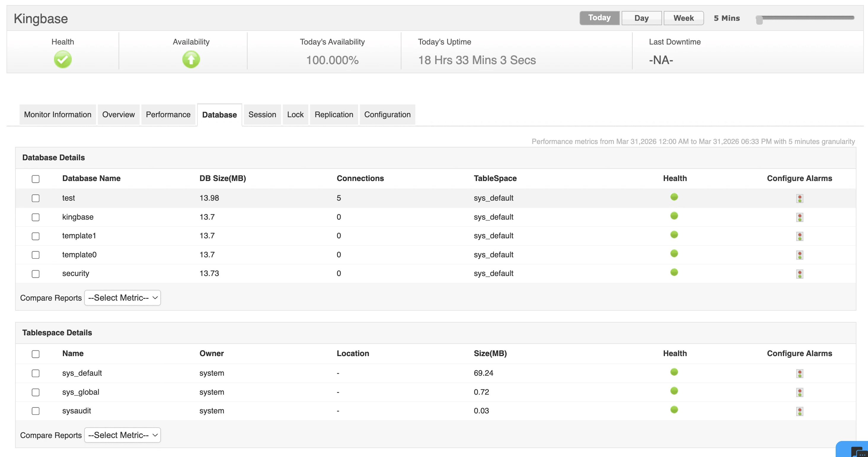
Task: Click the overall Health check icon
Action: (x=62, y=59)
